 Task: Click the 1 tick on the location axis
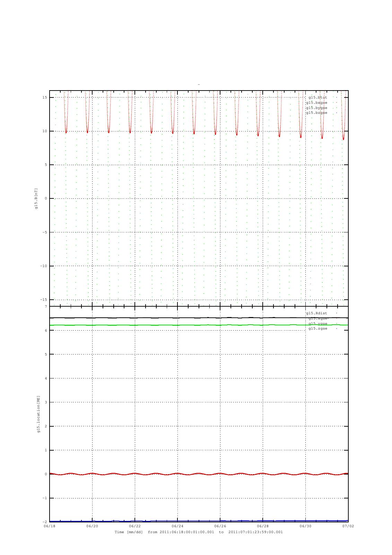tap(46, 450)
